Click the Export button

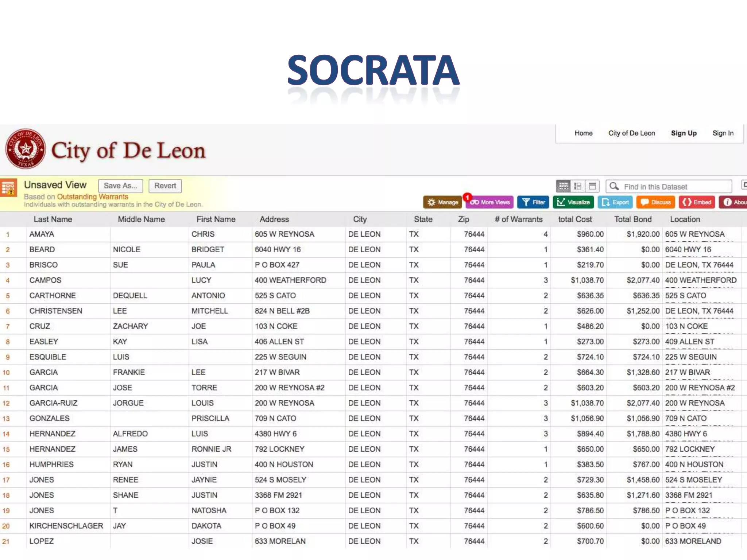(615, 202)
